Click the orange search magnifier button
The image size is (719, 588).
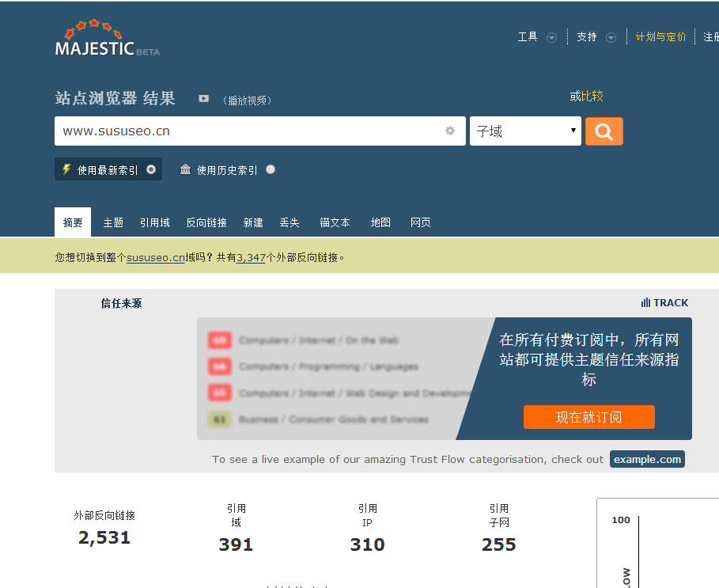604,131
